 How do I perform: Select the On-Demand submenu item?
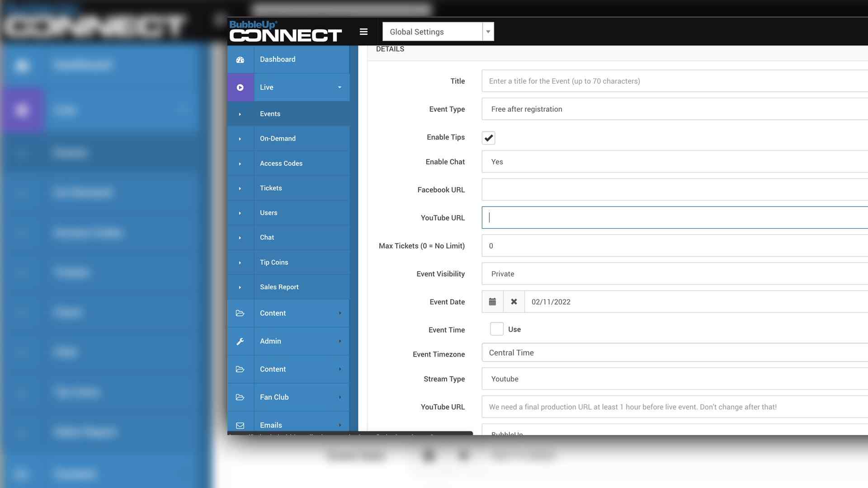pos(288,139)
